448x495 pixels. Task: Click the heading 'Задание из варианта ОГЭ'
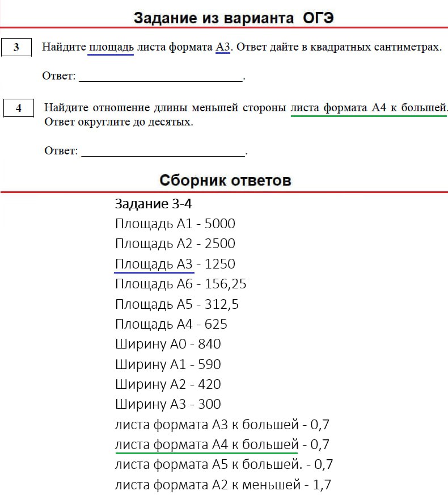coord(234,18)
